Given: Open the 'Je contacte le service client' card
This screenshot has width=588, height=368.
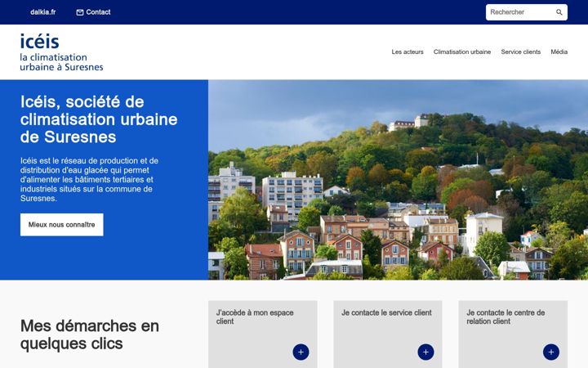Looking at the screenshot, I should pyautogui.click(x=388, y=334).
